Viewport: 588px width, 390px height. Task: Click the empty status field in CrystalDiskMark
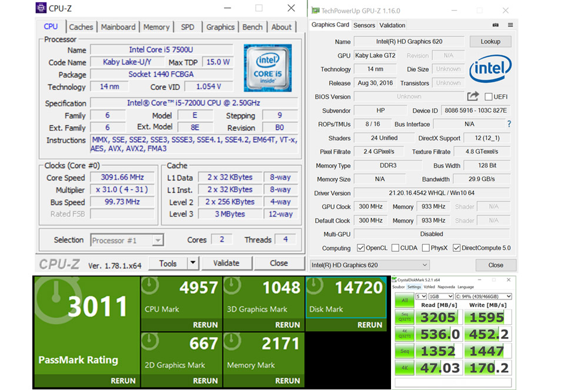453,382
